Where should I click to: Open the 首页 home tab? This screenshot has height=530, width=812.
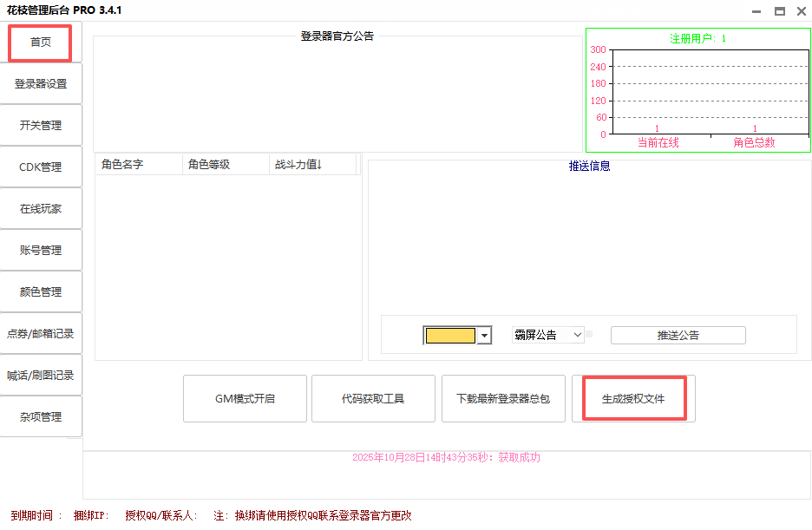[x=41, y=43]
